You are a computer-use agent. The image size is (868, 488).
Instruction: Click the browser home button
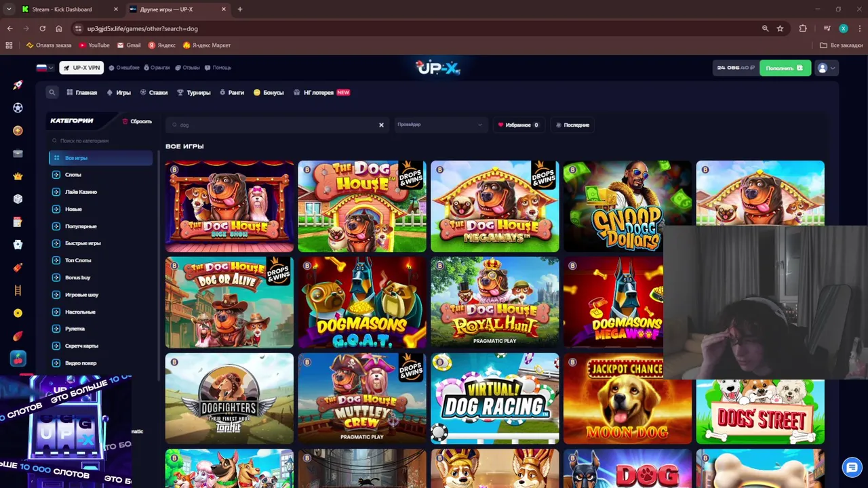(58, 28)
